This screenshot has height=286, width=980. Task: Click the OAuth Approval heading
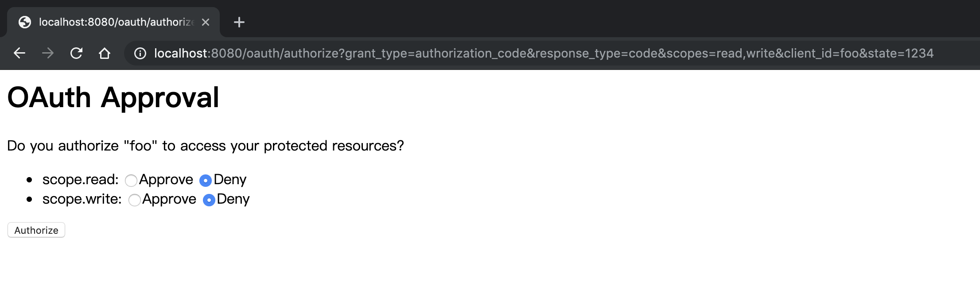[x=113, y=97]
